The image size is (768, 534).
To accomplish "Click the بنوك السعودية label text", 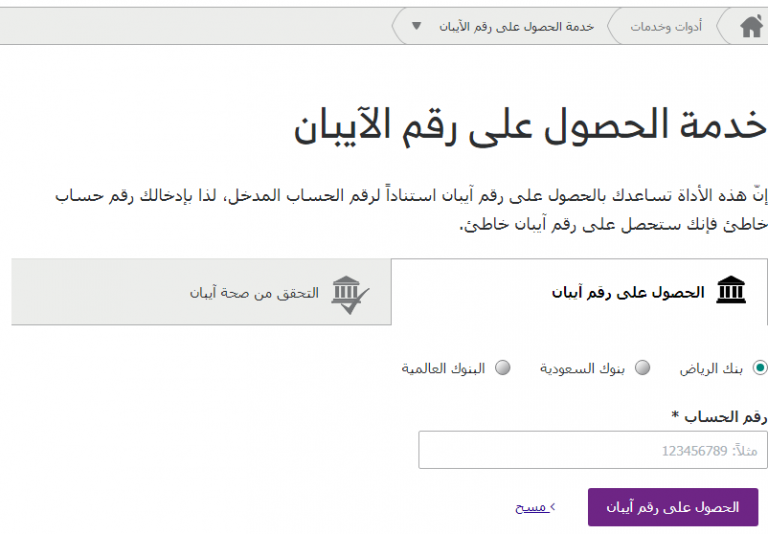I will (x=582, y=368).
